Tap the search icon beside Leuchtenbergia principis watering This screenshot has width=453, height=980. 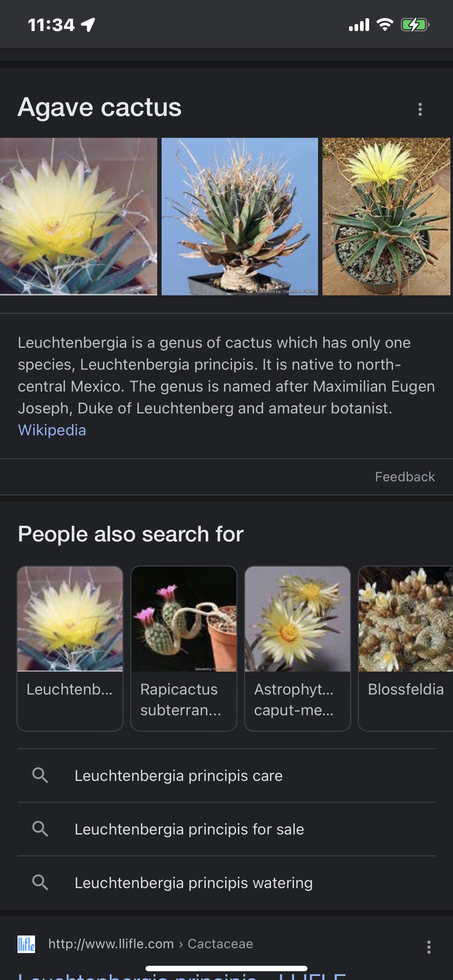pyautogui.click(x=40, y=882)
